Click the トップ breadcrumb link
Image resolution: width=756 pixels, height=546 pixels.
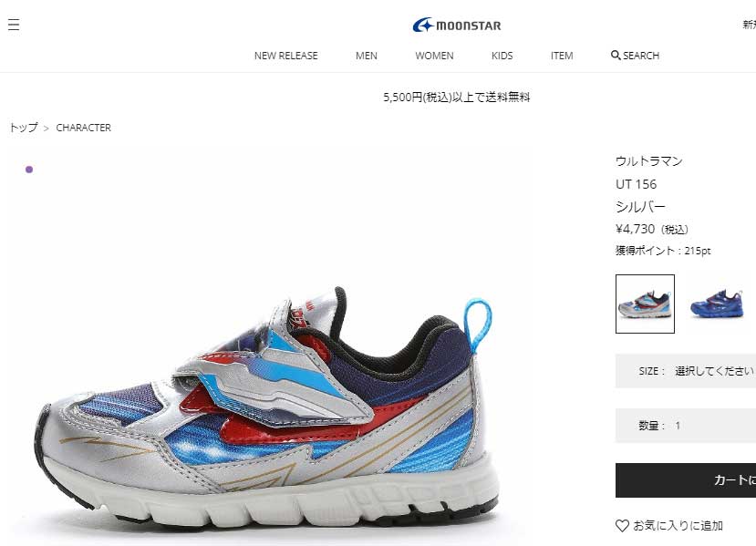(24, 128)
